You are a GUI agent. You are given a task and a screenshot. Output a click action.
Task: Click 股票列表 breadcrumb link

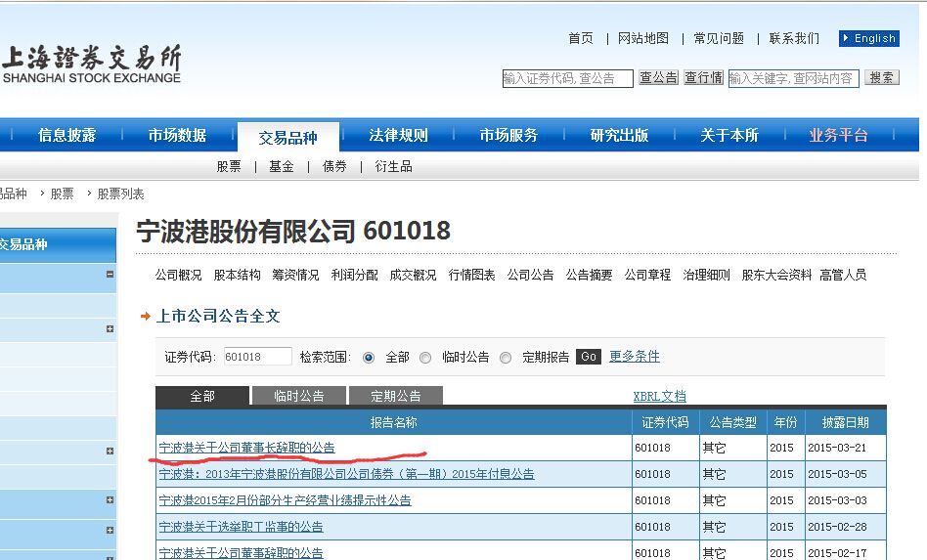click(120, 194)
